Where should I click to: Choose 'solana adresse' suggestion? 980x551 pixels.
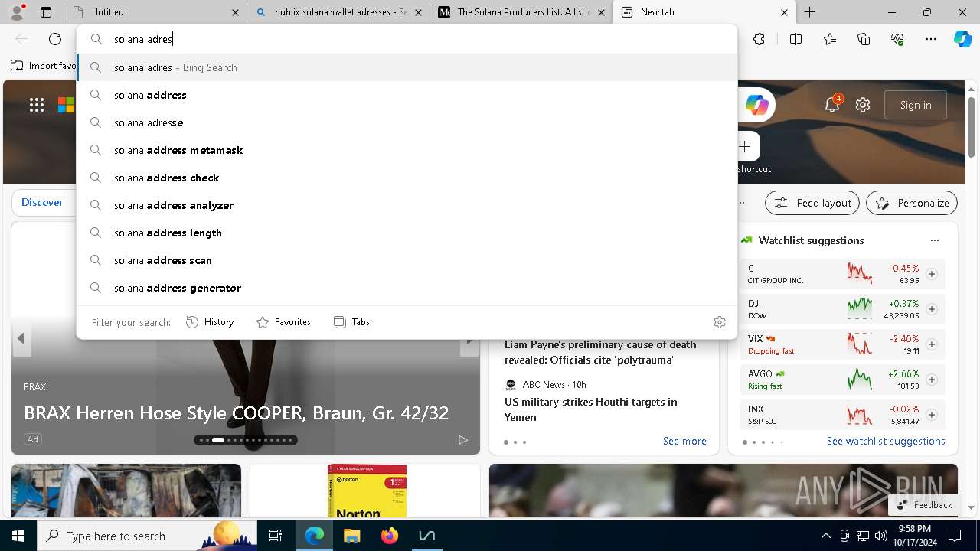[x=407, y=122]
